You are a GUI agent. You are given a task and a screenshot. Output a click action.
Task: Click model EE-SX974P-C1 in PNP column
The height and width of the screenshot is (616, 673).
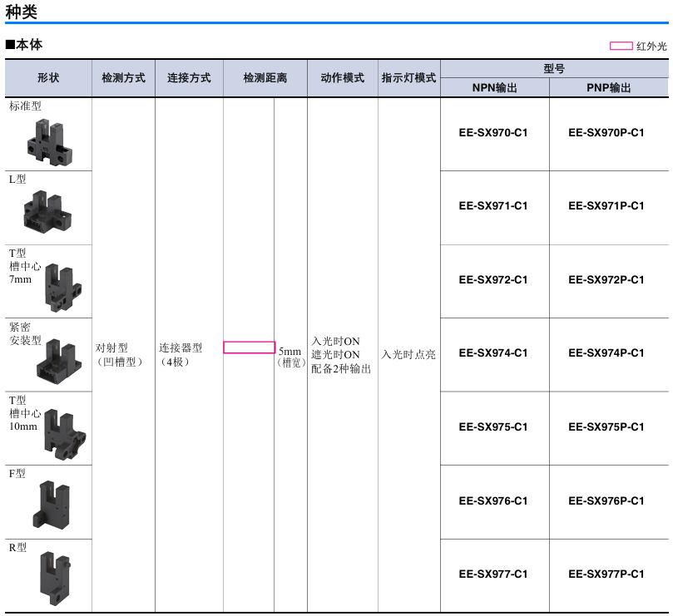point(606,352)
